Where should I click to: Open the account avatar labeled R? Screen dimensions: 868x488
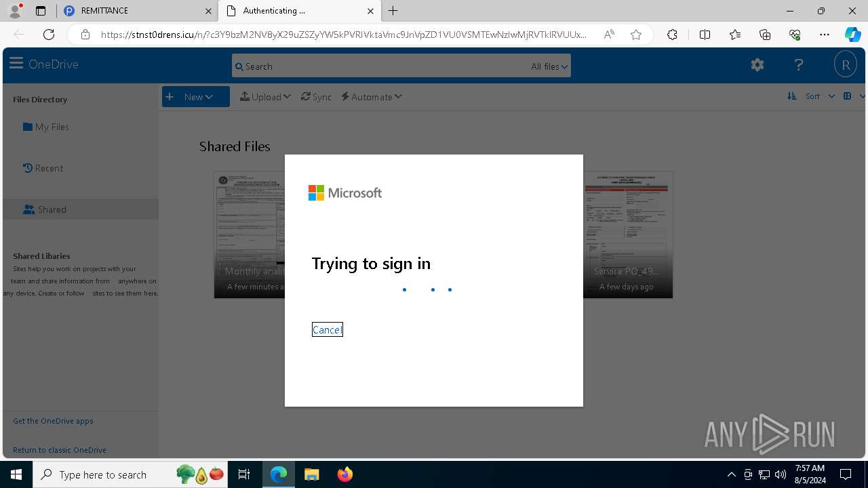(x=846, y=65)
